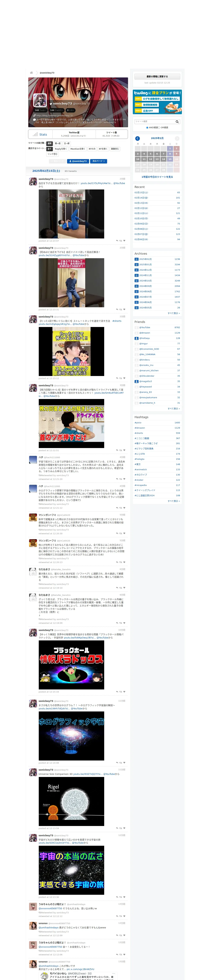Select the RTを除く filter
The width and height of the screenshot is (210, 980).
click(103, 149)
